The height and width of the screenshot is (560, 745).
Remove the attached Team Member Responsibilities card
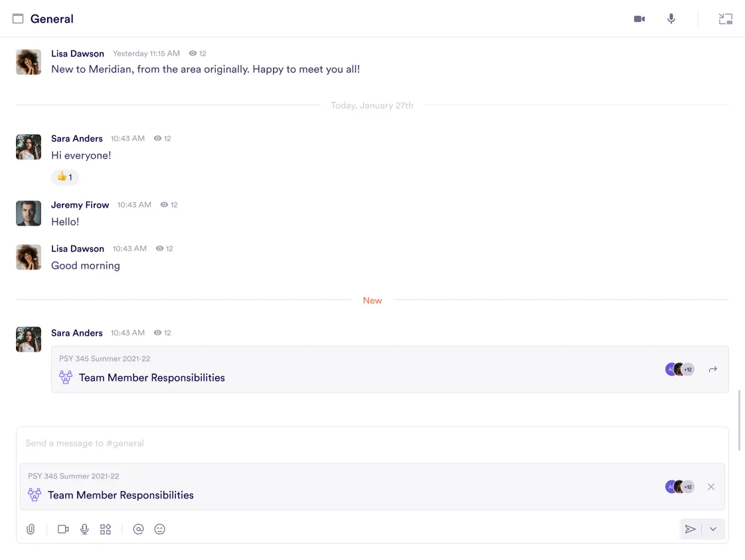coord(711,487)
